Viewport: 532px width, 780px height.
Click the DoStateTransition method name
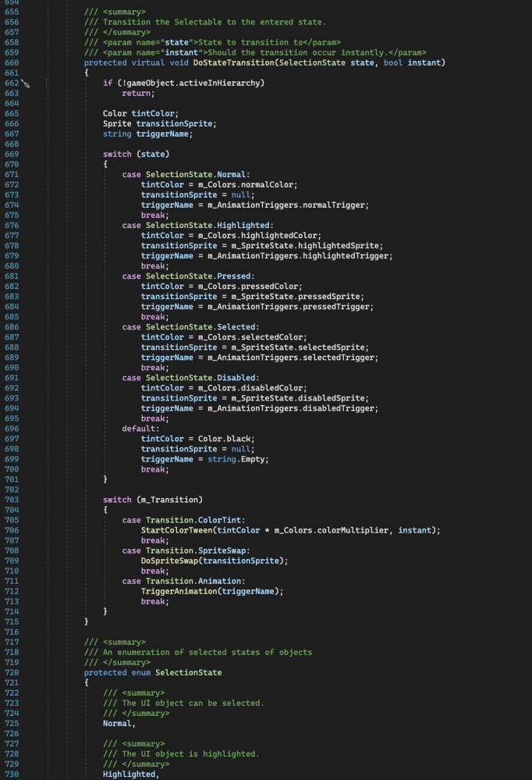[x=234, y=62]
